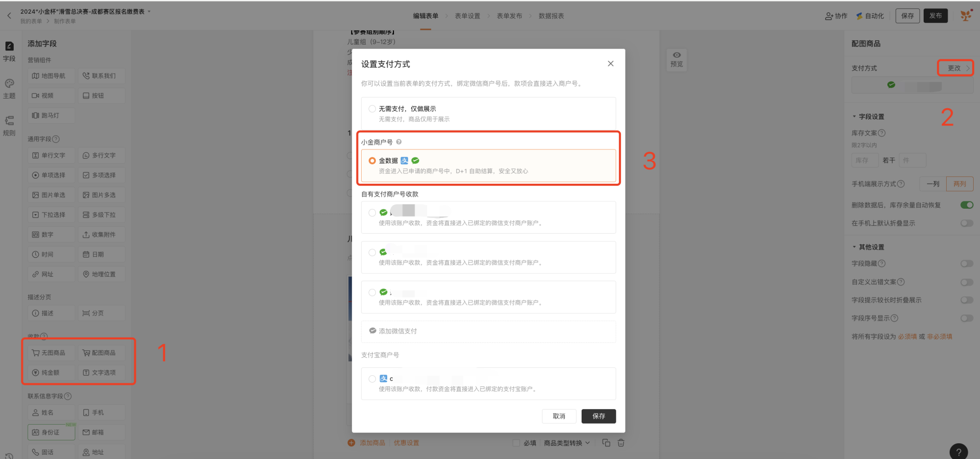Add the 视频 video field

[51, 96]
